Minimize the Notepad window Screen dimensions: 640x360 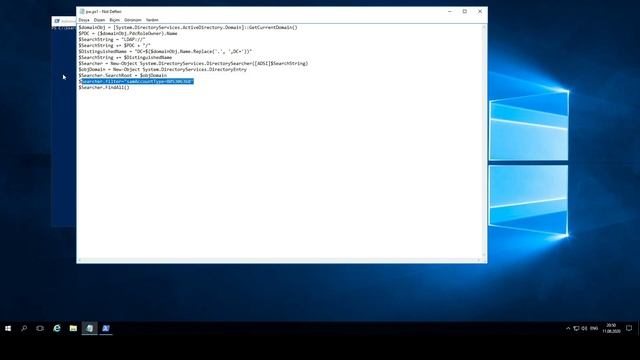[450, 11]
